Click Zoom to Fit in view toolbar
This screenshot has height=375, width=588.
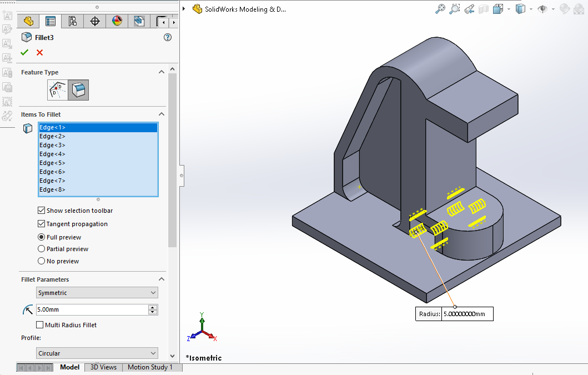[x=440, y=9]
